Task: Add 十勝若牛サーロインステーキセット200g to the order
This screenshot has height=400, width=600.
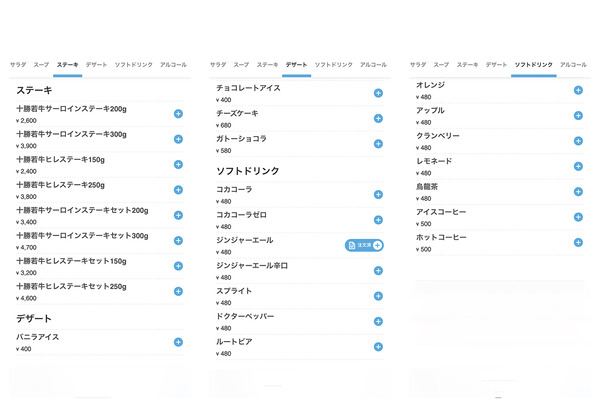Action: (x=178, y=215)
